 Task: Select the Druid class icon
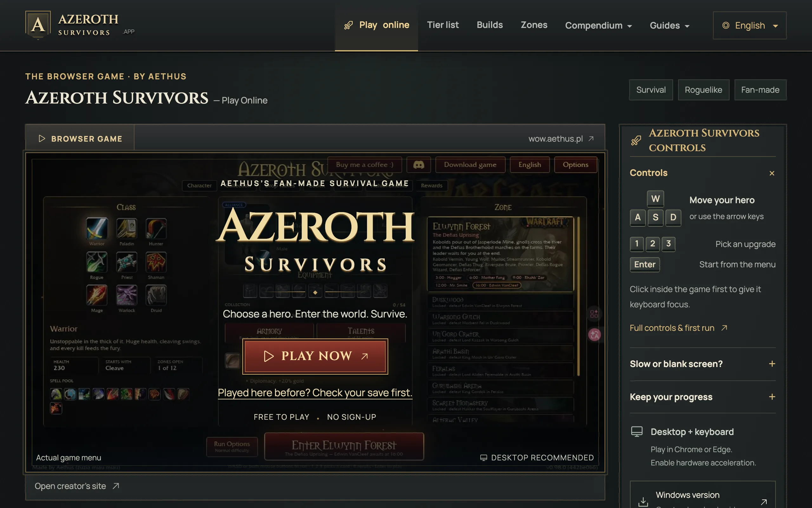156,295
